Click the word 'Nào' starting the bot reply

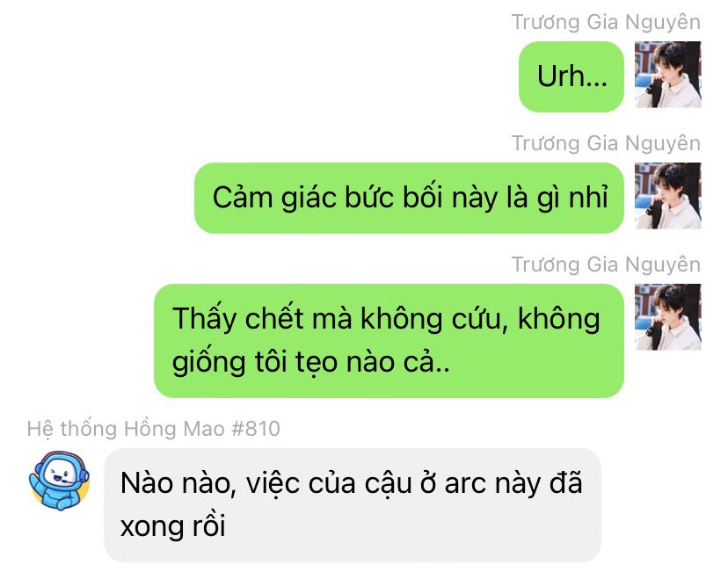(x=146, y=483)
